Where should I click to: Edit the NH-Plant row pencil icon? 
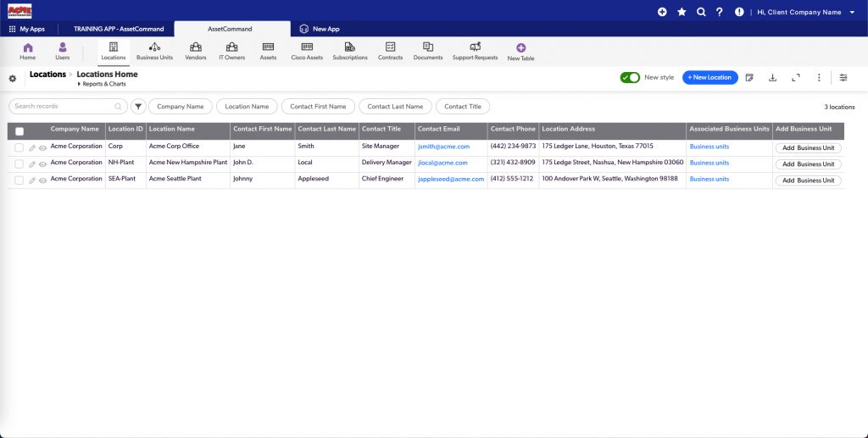[32, 164]
